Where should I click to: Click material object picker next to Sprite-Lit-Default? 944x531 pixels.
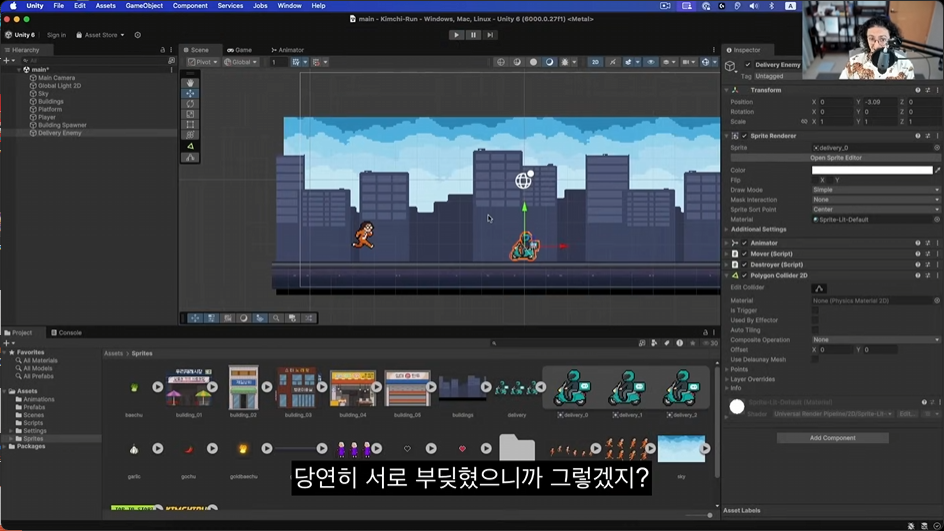pos(937,220)
